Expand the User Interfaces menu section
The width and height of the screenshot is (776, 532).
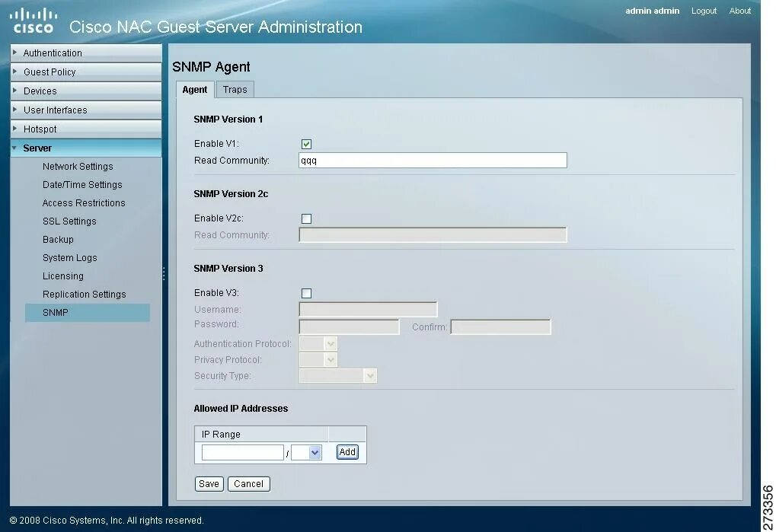(x=86, y=110)
